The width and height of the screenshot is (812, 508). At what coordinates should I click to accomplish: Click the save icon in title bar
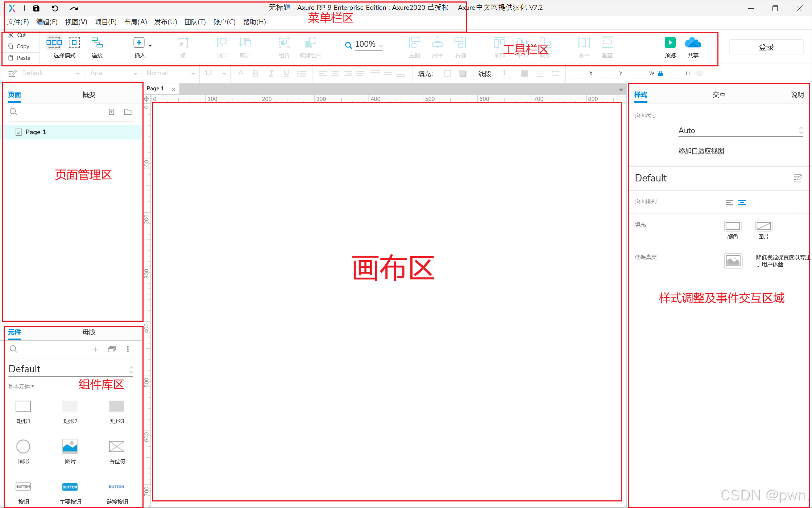point(36,8)
